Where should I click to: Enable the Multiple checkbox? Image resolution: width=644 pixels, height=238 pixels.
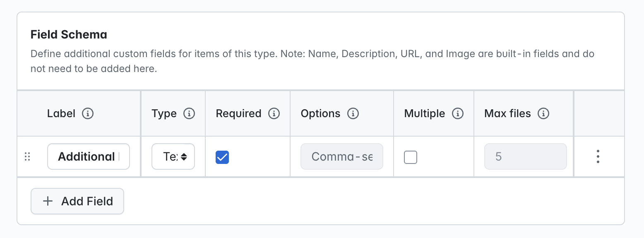(411, 157)
